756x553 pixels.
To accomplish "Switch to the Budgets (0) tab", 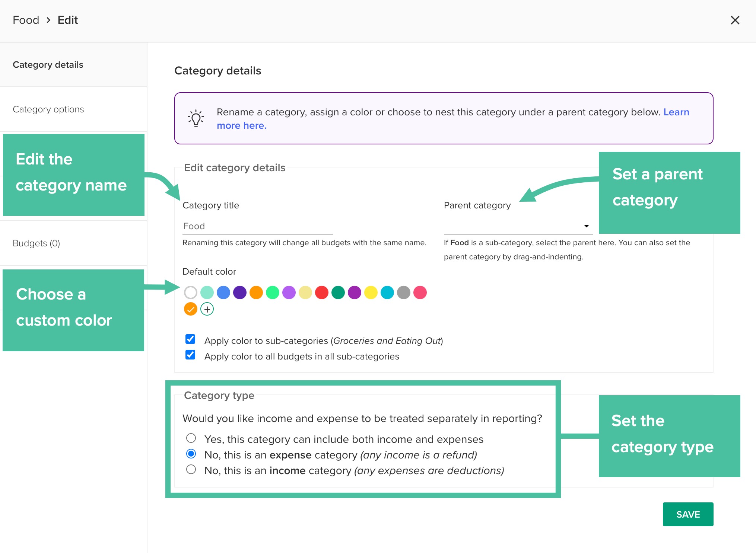I will (36, 243).
